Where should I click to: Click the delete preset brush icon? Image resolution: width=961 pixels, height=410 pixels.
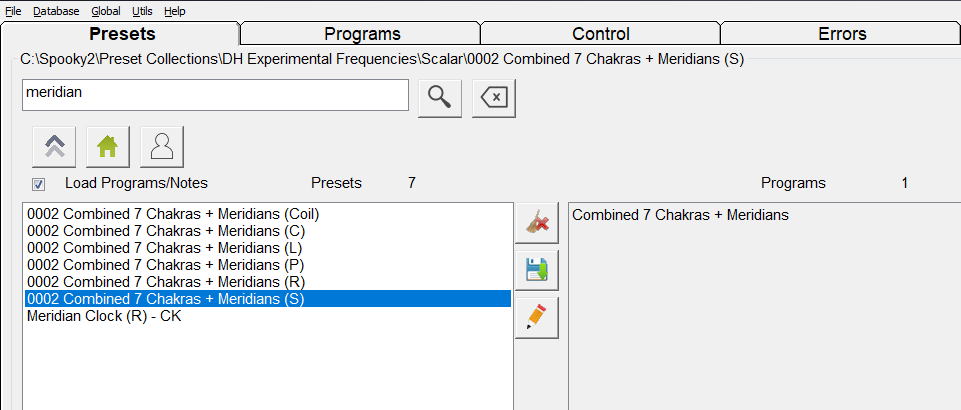[537, 223]
